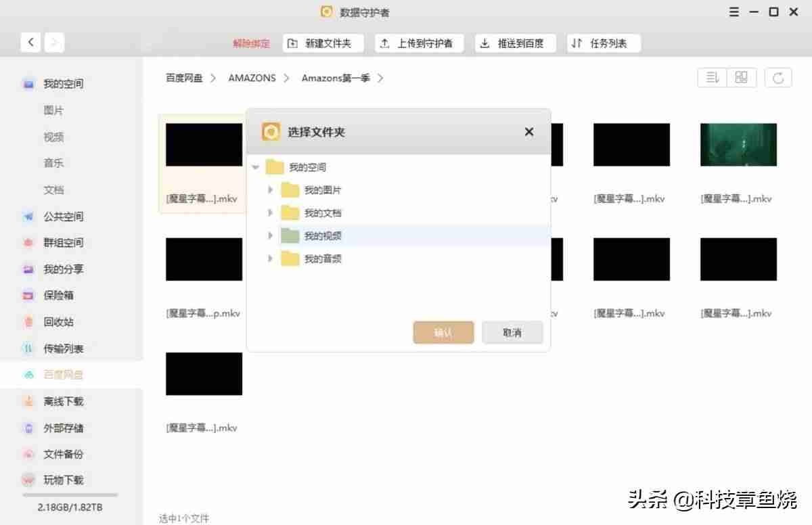
Task: Click the third-row video thumbnail
Action: pyautogui.click(x=204, y=373)
